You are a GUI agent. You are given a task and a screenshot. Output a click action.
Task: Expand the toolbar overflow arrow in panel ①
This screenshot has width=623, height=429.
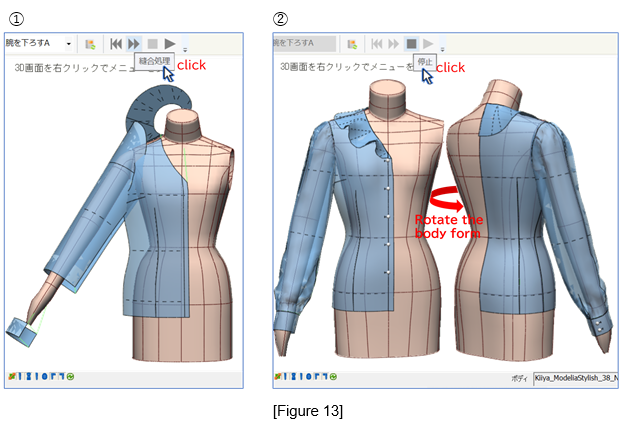point(185,49)
